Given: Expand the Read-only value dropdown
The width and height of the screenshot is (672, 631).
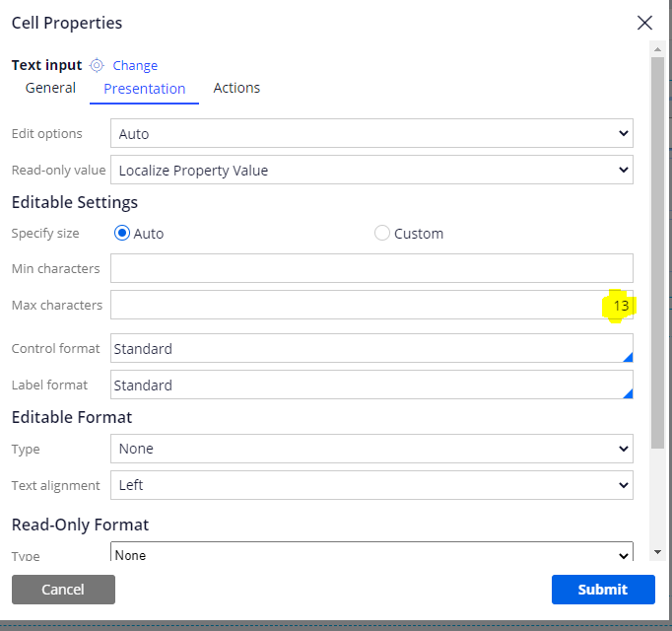Looking at the screenshot, I should (371, 171).
